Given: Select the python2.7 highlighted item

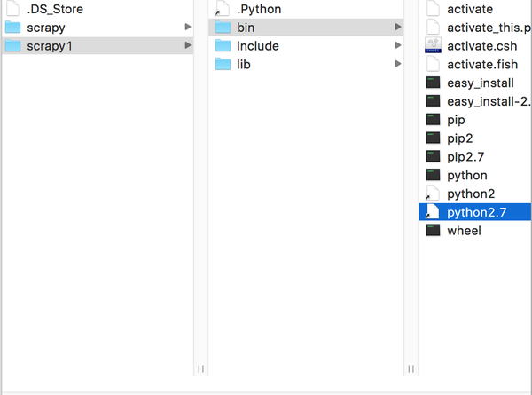Looking at the screenshot, I should coord(476,212).
